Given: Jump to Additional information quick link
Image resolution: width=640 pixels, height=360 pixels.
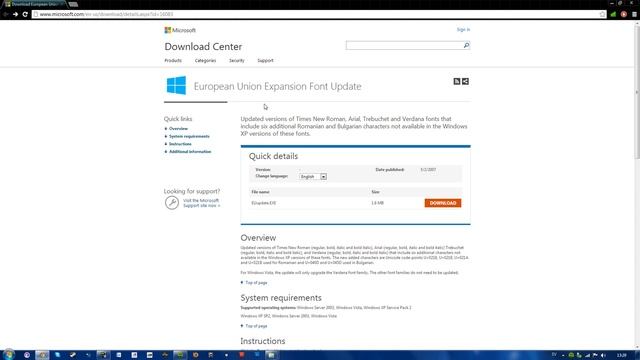Looking at the screenshot, I should pos(190,152).
